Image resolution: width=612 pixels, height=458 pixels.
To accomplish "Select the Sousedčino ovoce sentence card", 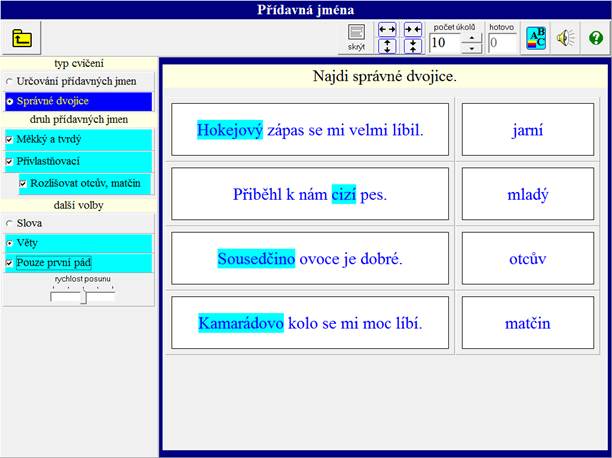I will click(x=310, y=258).
